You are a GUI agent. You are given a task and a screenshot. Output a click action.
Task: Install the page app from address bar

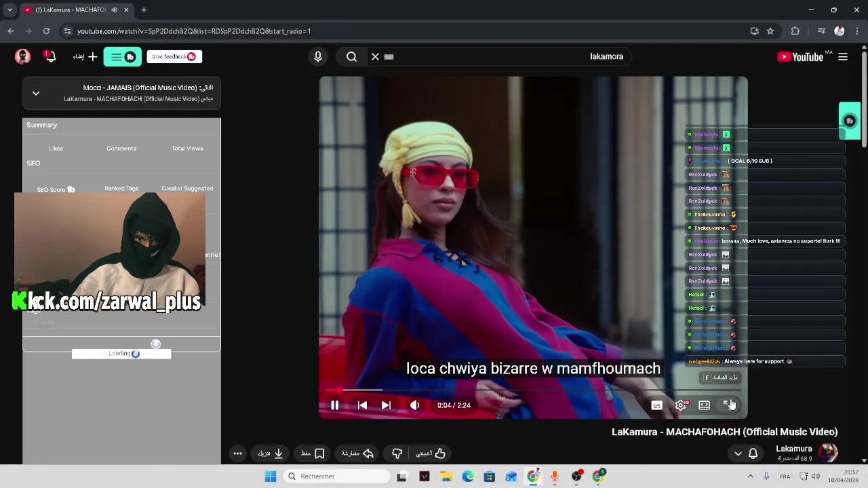pos(754,31)
